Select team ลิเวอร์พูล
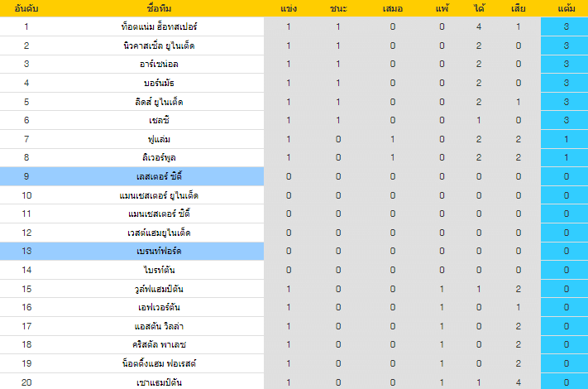Screen dimensions: 588x389 tap(159, 157)
